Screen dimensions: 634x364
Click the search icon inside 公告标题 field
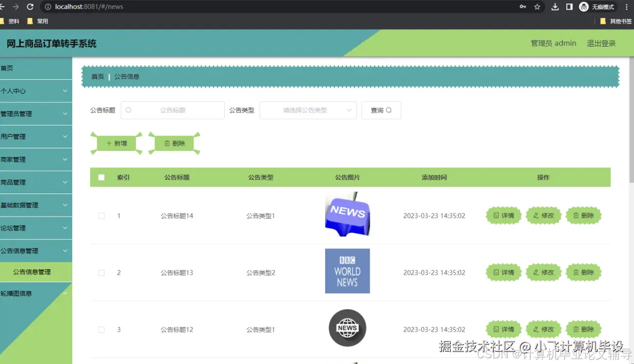pos(129,110)
